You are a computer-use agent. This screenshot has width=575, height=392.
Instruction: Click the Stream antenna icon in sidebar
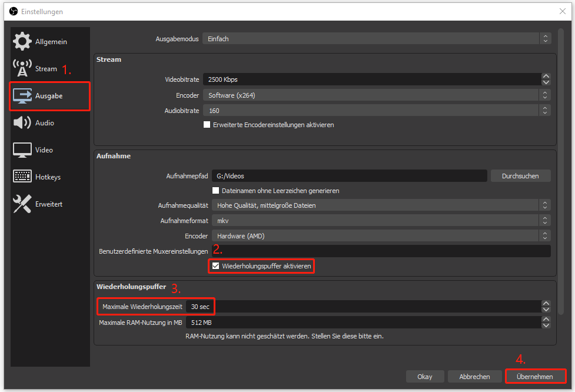22,68
